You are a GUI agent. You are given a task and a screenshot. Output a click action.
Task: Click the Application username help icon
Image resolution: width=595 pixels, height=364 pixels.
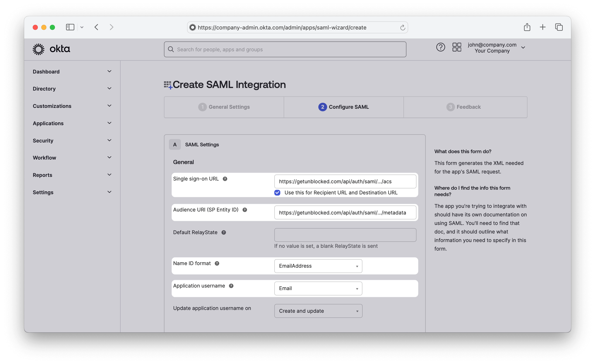coord(231,286)
